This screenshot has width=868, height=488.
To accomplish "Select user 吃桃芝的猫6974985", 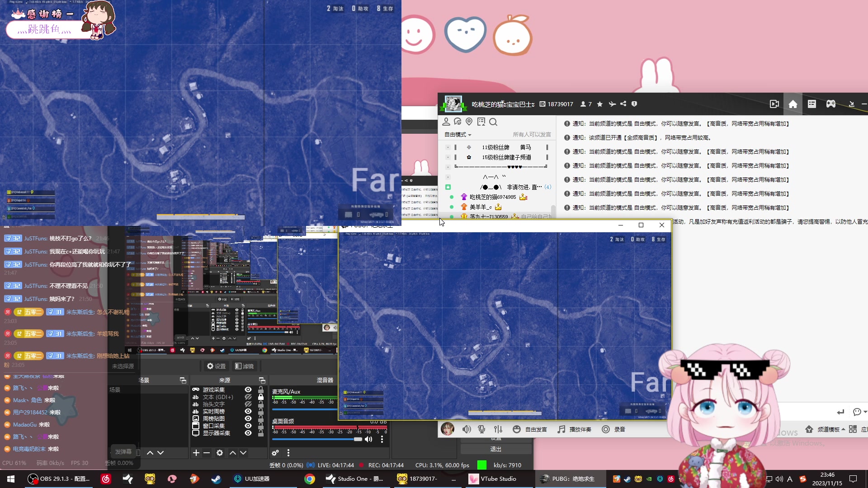I will [493, 197].
